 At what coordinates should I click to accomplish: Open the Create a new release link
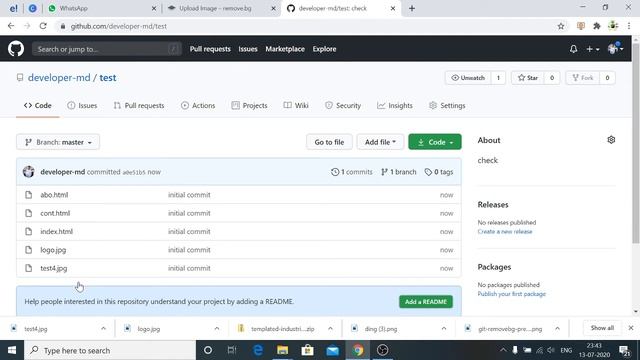coord(505,231)
